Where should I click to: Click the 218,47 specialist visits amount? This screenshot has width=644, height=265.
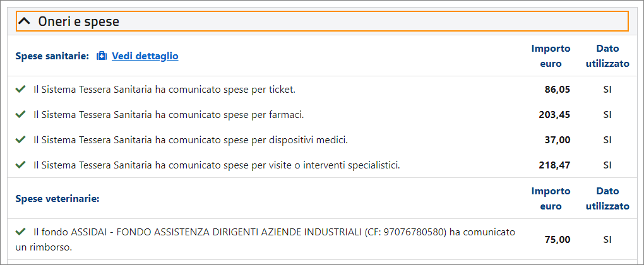555,165
